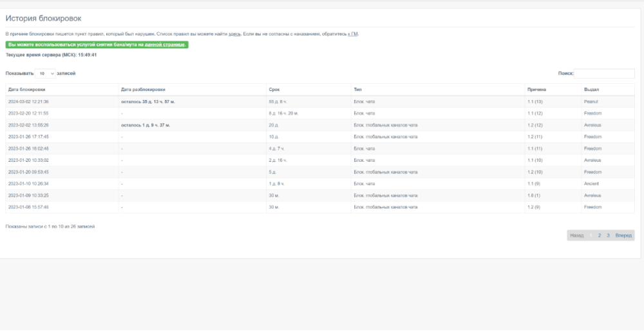Open the данной странице unban service link
This screenshot has width=644, height=336.
pyautogui.click(x=165, y=44)
